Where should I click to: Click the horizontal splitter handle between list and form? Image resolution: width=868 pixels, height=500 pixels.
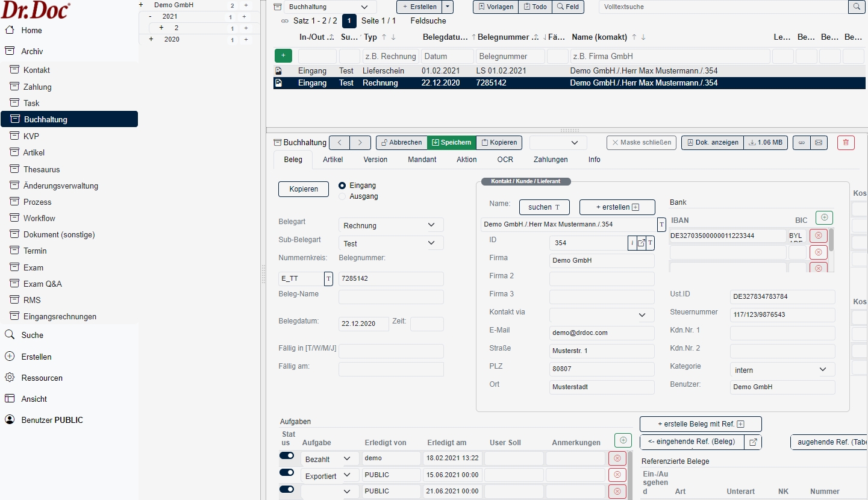[569, 130]
